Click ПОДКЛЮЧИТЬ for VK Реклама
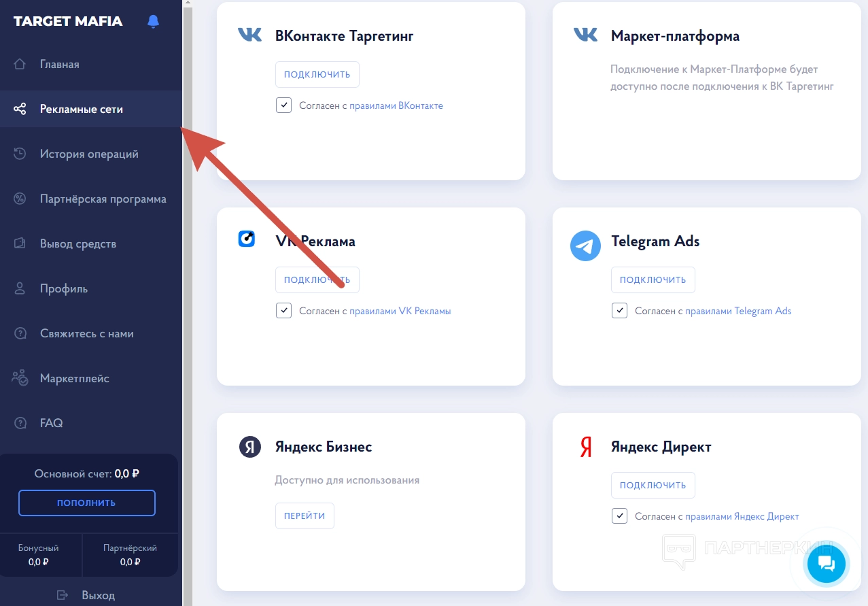The width and height of the screenshot is (868, 606). point(317,280)
